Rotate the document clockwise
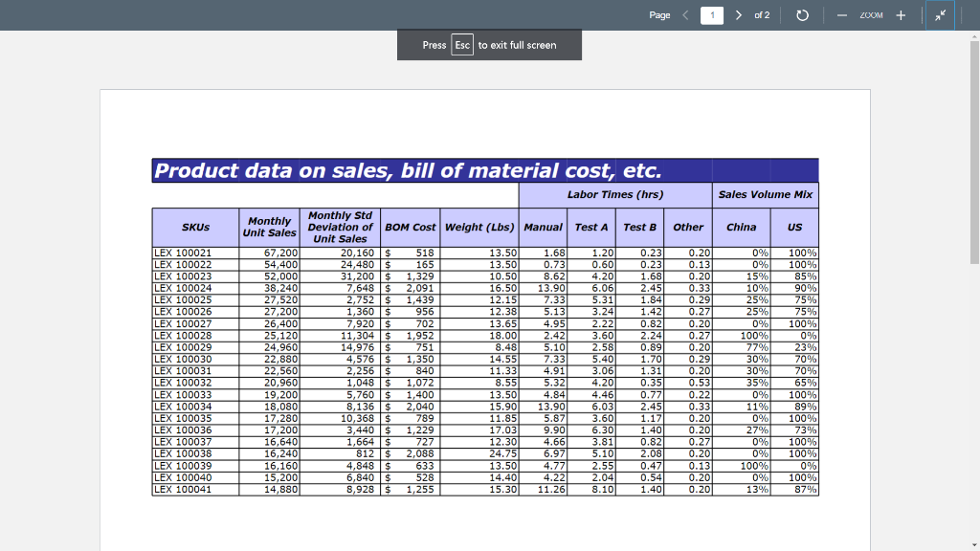 point(804,15)
